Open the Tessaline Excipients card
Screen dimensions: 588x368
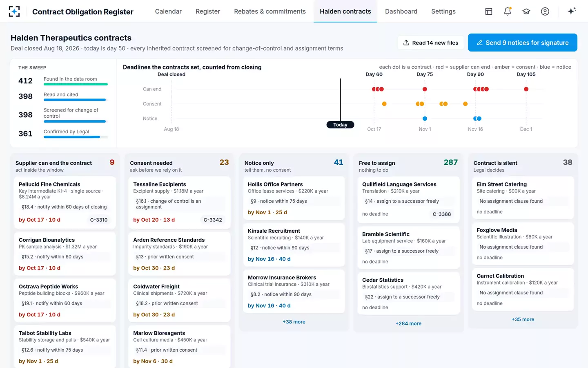pos(179,202)
